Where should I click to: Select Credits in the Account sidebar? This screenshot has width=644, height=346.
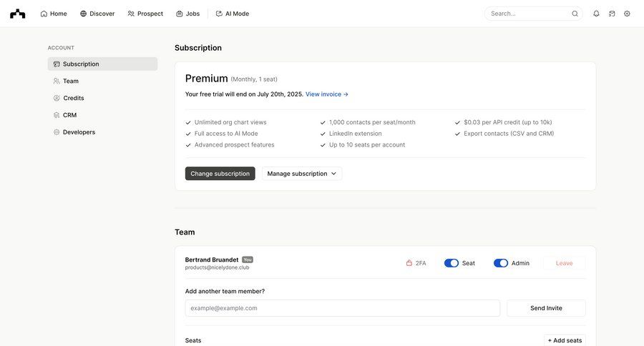point(102,98)
